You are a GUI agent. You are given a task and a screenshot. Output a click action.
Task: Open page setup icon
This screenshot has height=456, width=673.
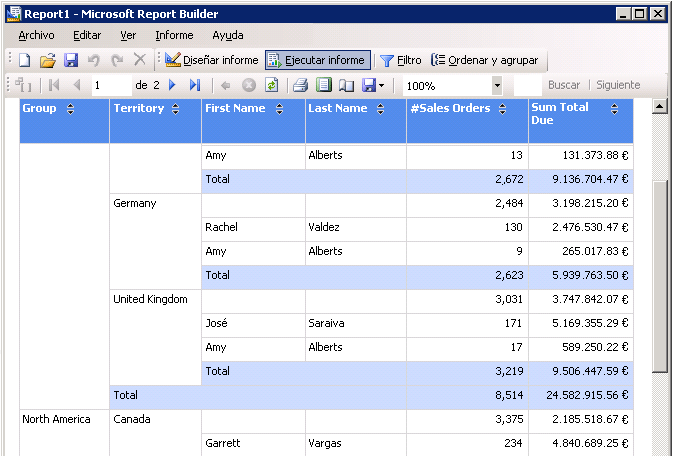346,86
